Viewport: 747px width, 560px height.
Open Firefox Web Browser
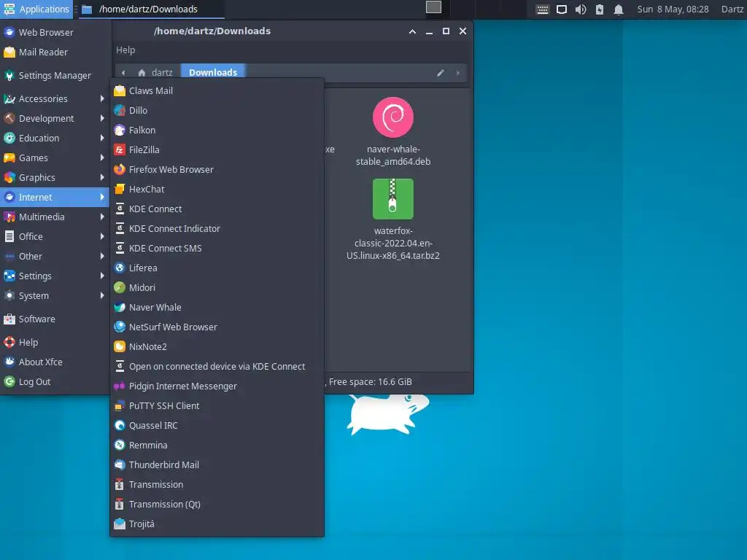point(217,169)
